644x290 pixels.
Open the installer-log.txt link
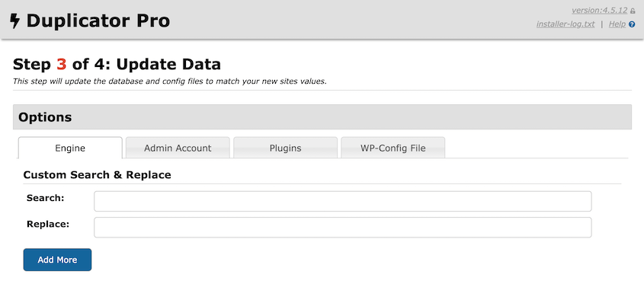click(x=566, y=24)
